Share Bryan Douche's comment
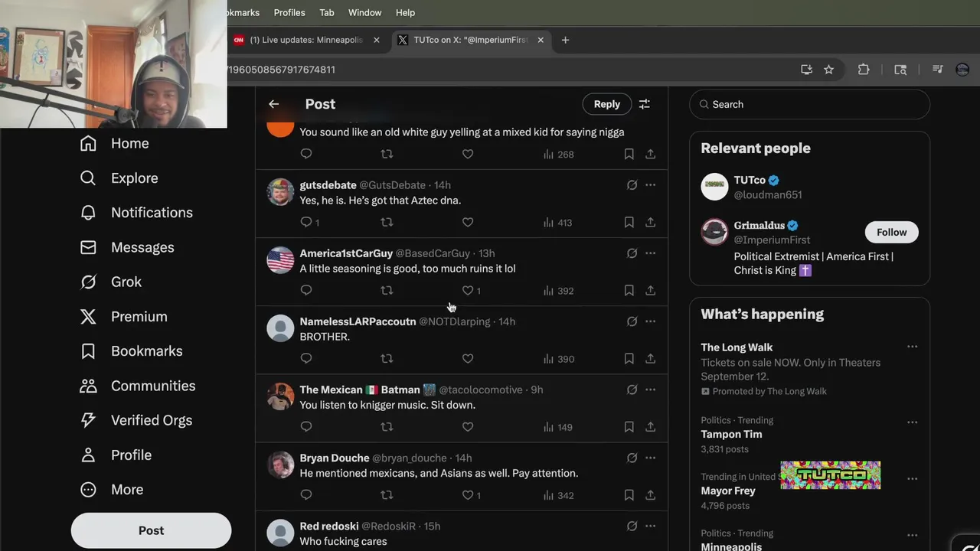The height and width of the screenshot is (551, 980). tap(650, 495)
